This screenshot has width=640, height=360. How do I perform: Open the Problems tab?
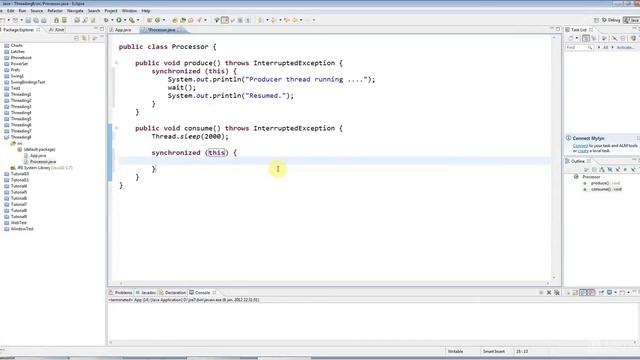click(x=121, y=293)
